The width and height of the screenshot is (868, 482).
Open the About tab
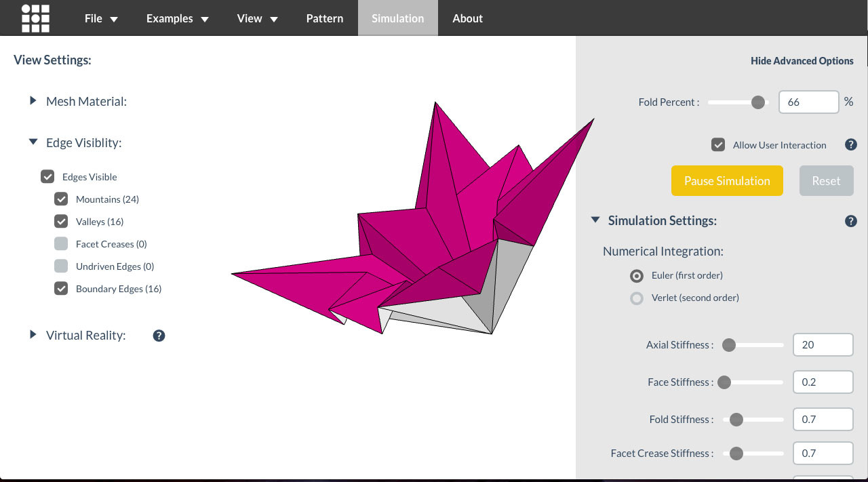pos(467,18)
